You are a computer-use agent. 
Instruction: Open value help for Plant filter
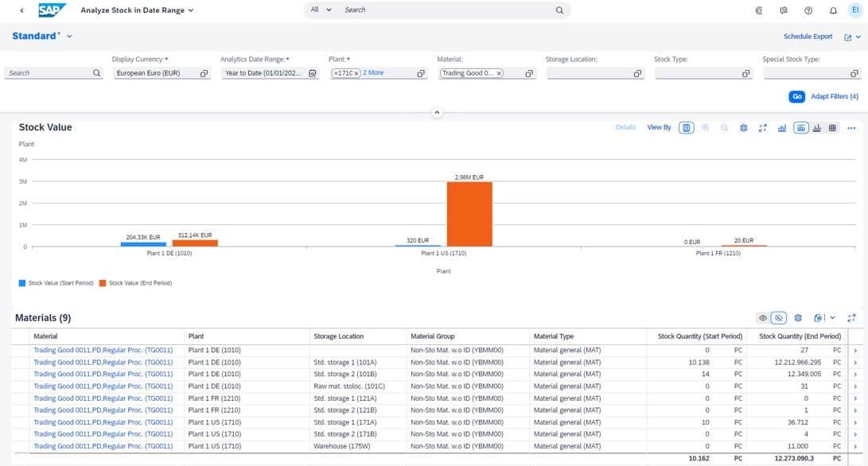[421, 73]
